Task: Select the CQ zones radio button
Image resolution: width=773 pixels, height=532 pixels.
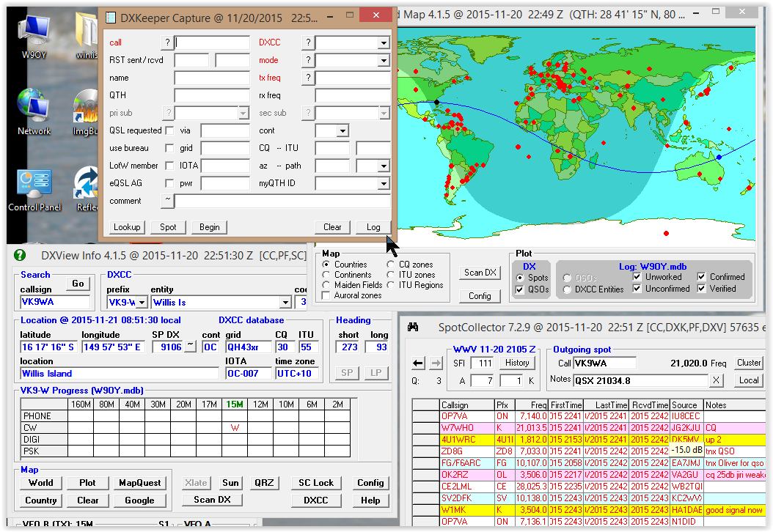Action: click(x=390, y=265)
